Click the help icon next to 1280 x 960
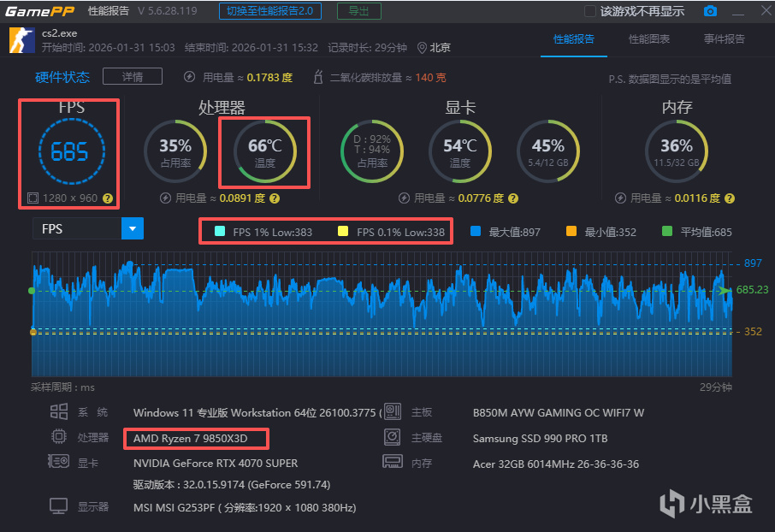 pos(107,198)
